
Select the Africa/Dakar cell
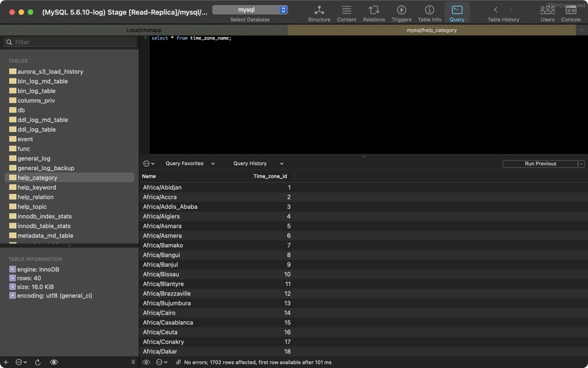160,351
